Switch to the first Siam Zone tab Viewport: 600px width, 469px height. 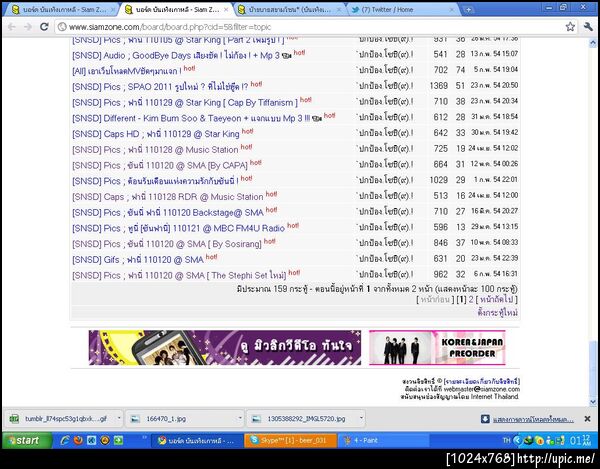(62, 10)
